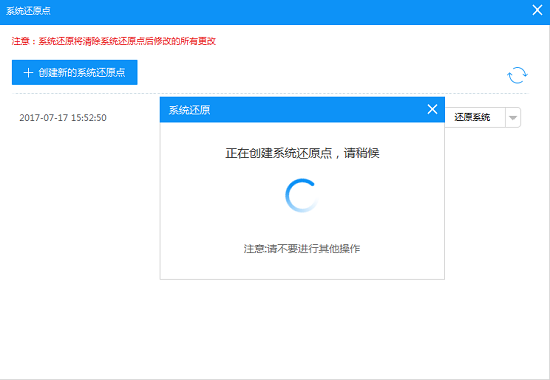This screenshot has width=550, height=380.
Task: Close the 系统还原点 main window
Action: click(537, 10)
